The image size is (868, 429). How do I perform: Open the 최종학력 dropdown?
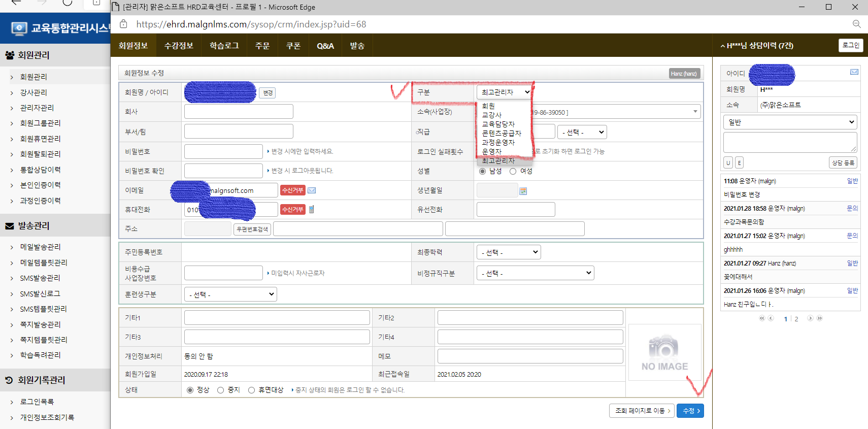tap(508, 252)
